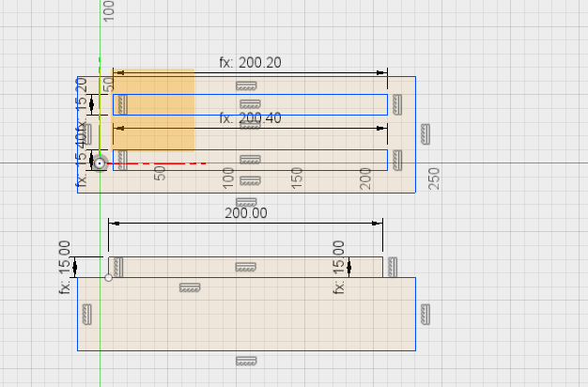The image size is (588, 387).
Task: Select vertical constraint icon at the upper slot's left end
Action: click(x=123, y=104)
